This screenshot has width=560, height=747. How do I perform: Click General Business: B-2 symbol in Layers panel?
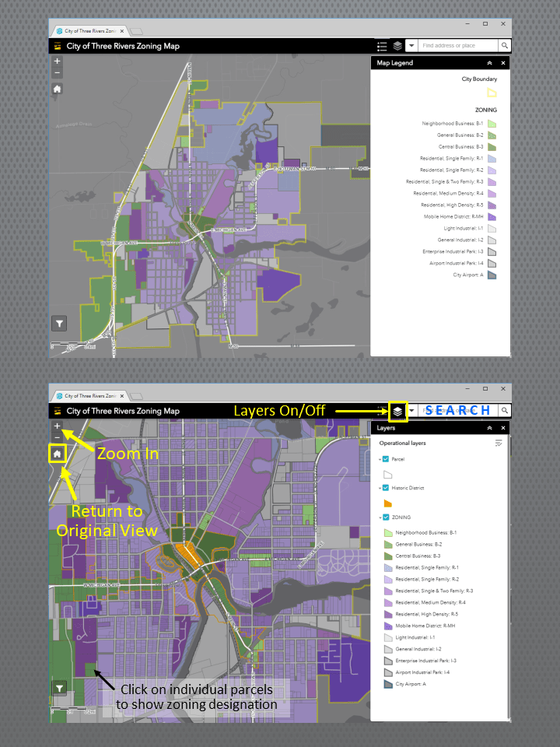coord(388,544)
